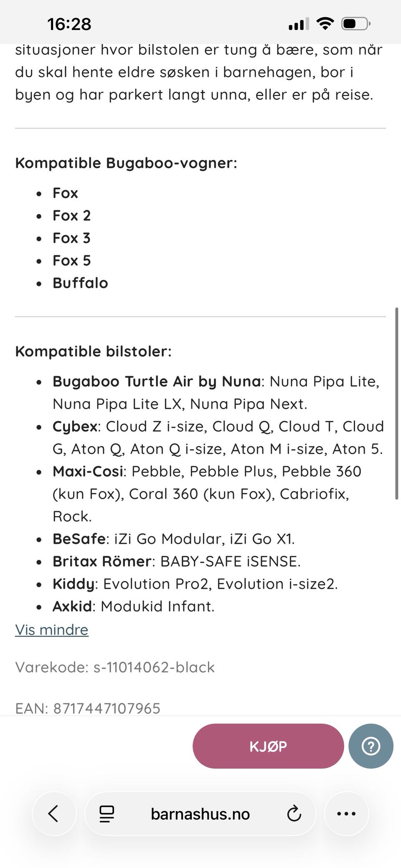
Task: Tap the page scrollbar on right edge
Action: pyautogui.click(x=396, y=403)
